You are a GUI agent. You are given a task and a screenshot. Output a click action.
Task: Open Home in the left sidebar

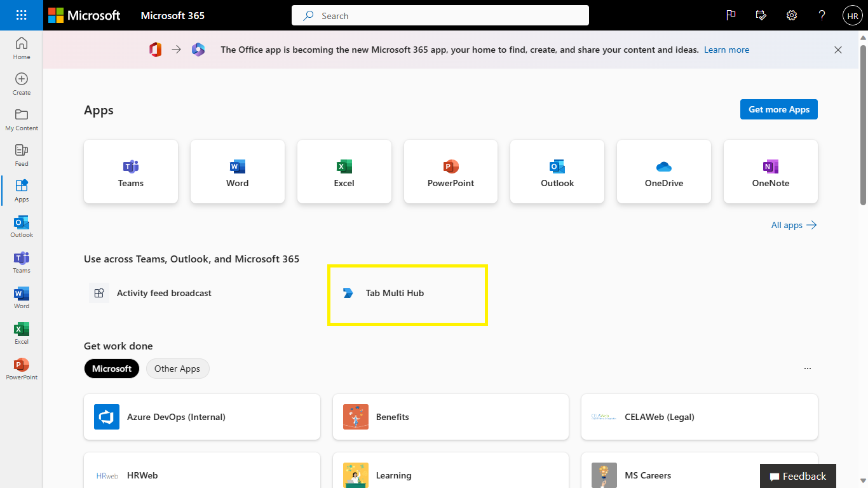pyautogui.click(x=22, y=48)
